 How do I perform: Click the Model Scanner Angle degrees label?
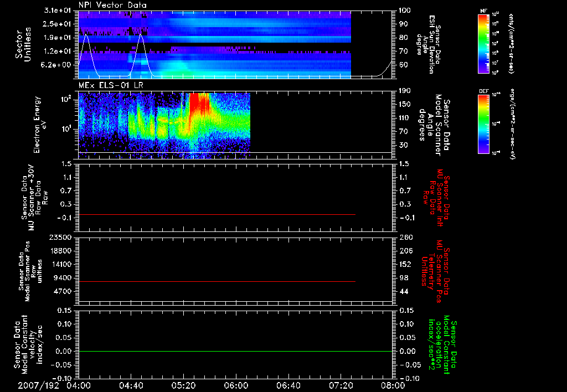(434, 125)
